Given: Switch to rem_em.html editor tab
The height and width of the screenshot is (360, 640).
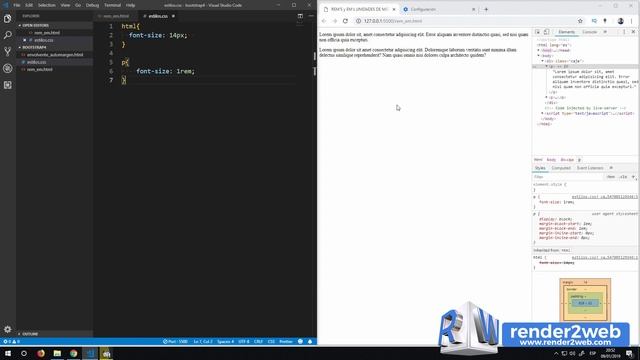Looking at the screenshot, I should click(x=116, y=16).
